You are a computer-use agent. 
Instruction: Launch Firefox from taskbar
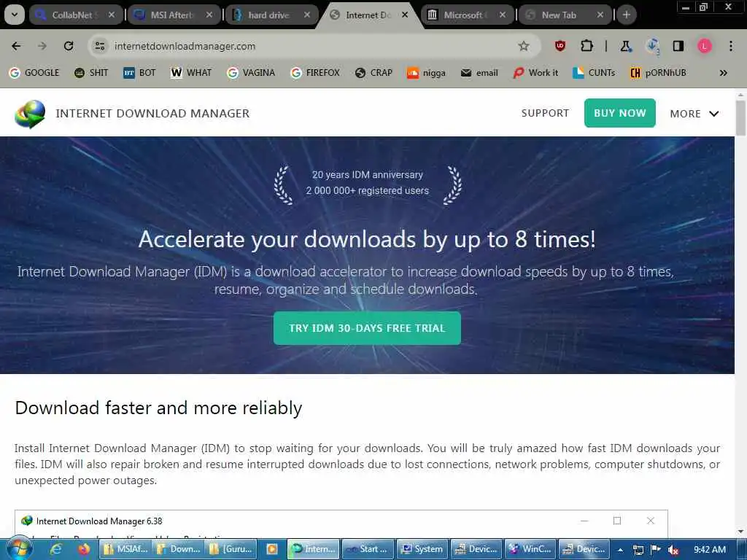tap(84, 549)
